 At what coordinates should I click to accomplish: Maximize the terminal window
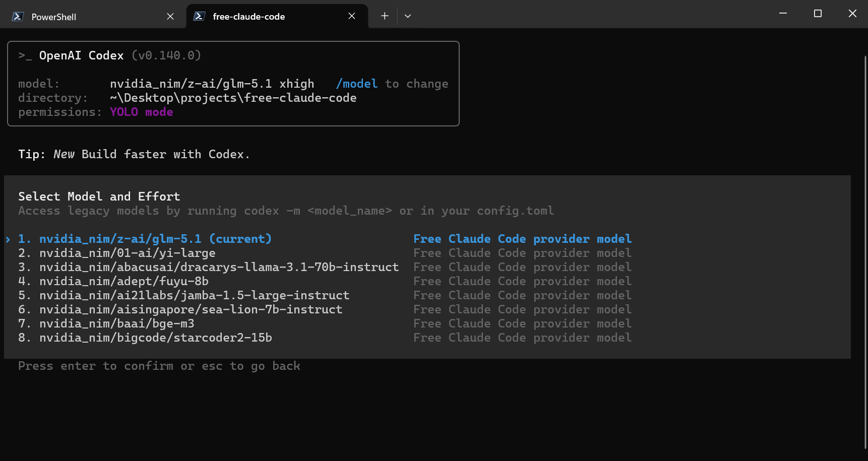click(x=818, y=14)
